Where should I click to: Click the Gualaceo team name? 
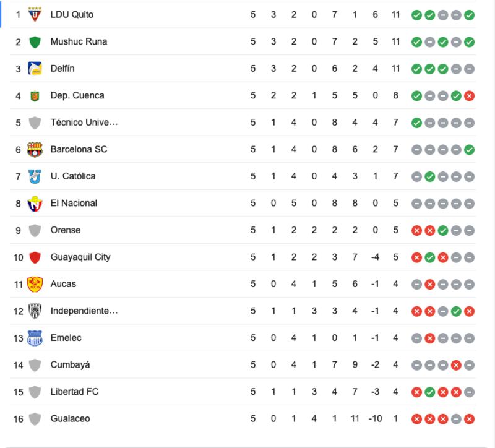pyautogui.click(x=70, y=419)
